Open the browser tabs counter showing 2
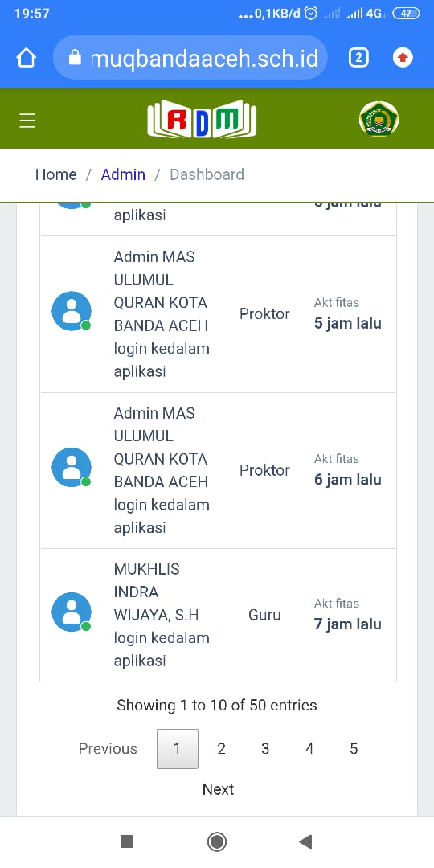The height and width of the screenshot is (868, 434). (358, 58)
